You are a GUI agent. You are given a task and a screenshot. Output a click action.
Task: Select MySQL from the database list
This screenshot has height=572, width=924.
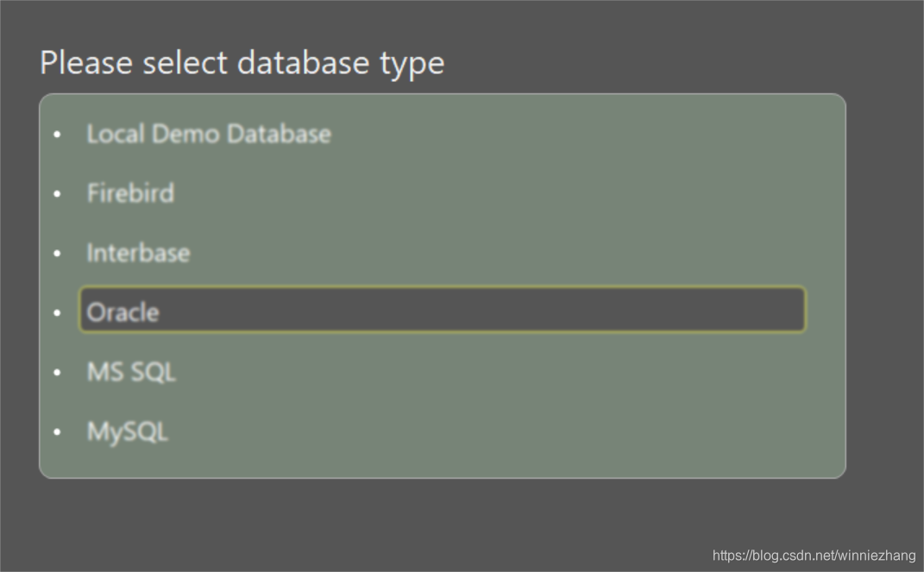click(128, 431)
